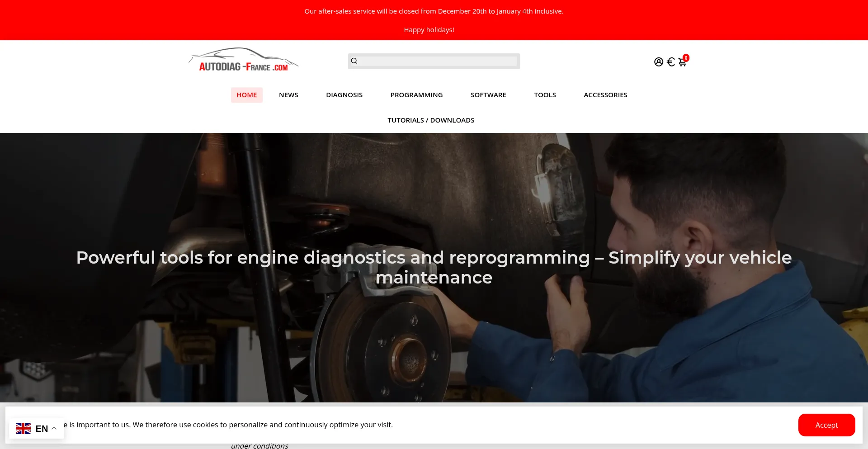Select the NEWS navigation entry
The image size is (868, 449).
[x=288, y=95]
